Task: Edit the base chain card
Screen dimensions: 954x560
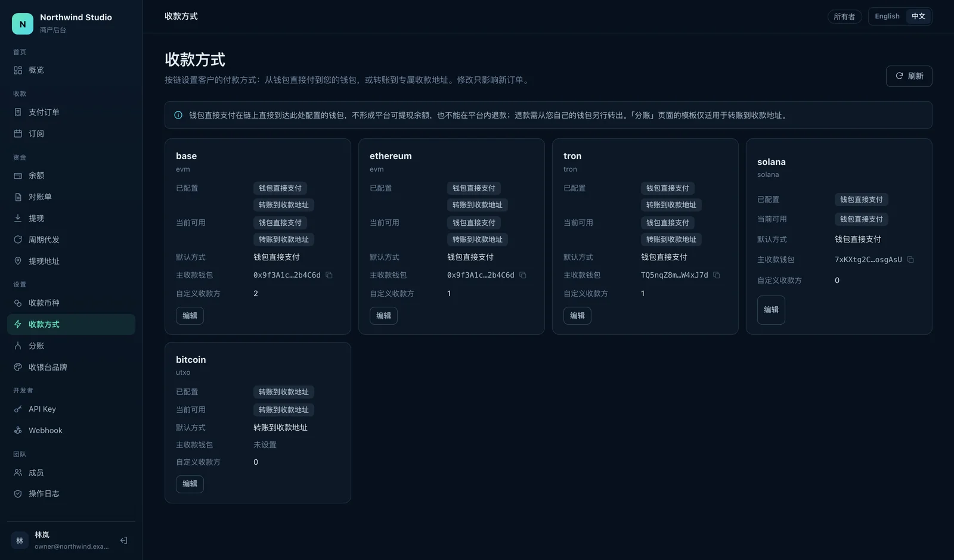Action: point(190,316)
